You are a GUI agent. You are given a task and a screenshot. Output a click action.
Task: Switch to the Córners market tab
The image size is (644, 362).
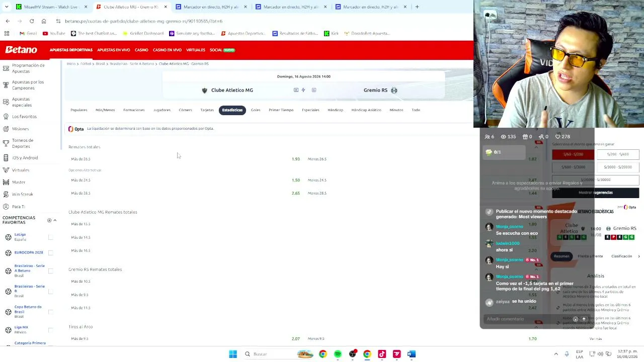pyautogui.click(x=185, y=110)
